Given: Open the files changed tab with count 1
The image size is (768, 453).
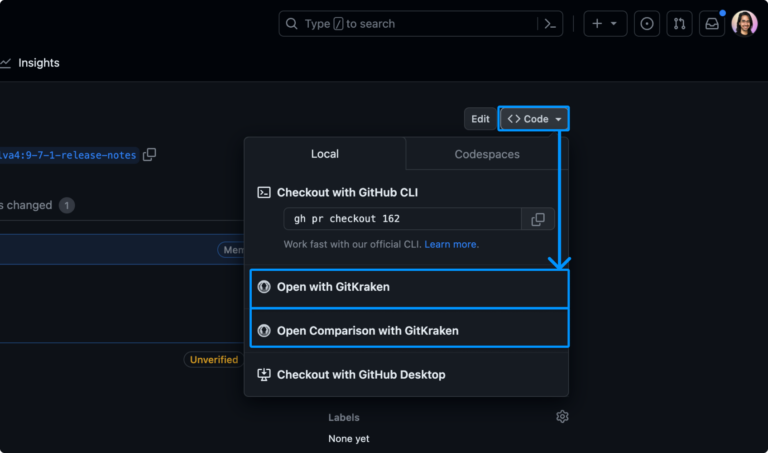Looking at the screenshot, I should tap(37, 205).
